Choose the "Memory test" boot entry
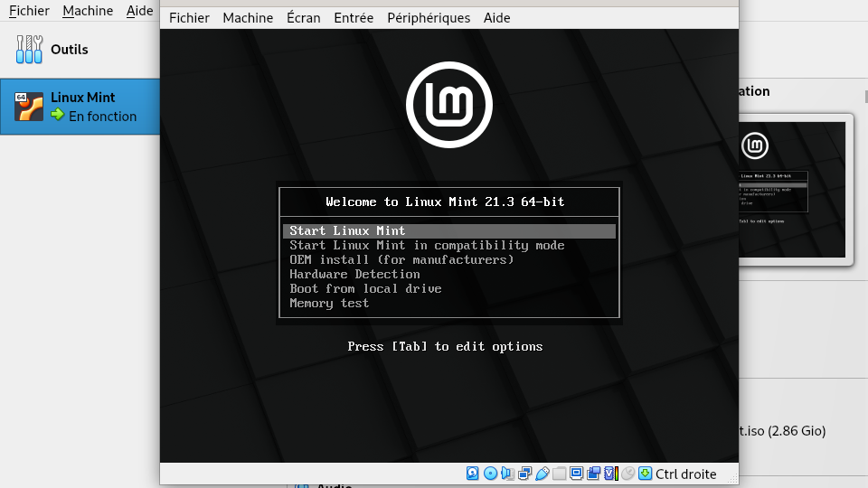The width and height of the screenshot is (868, 488). [329, 304]
